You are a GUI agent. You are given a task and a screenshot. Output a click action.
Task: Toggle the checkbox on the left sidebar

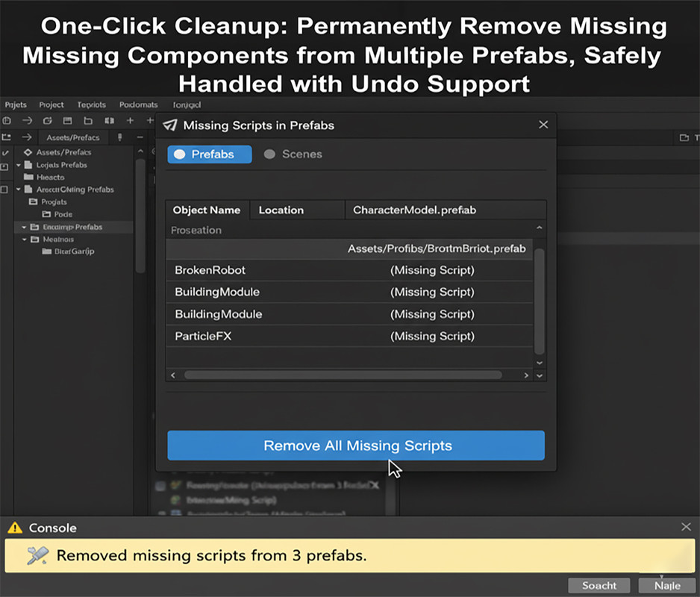[x=6, y=189]
